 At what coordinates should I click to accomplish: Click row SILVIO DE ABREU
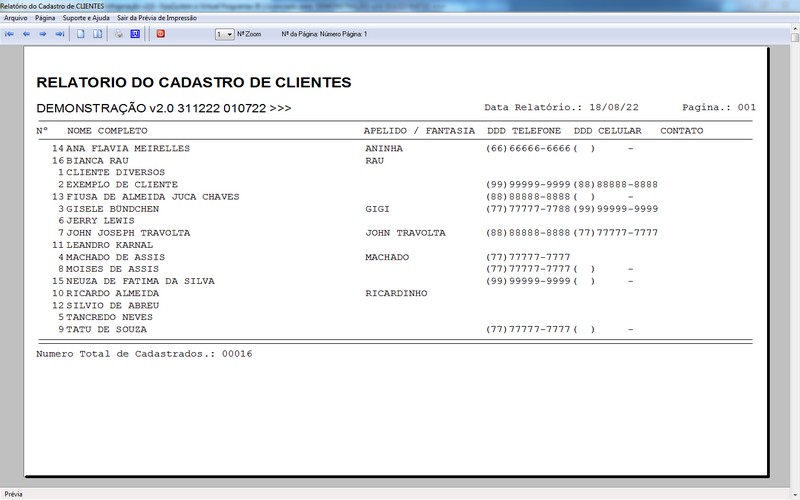pyautogui.click(x=105, y=306)
